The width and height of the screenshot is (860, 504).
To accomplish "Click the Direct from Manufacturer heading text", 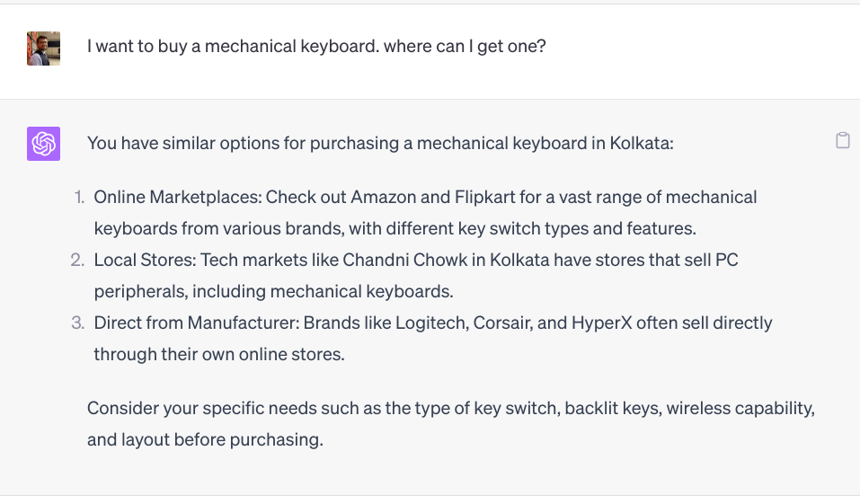I will click(x=197, y=323).
